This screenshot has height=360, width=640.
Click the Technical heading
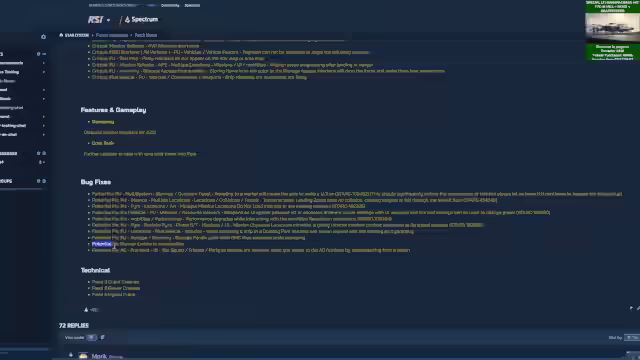click(95, 270)
